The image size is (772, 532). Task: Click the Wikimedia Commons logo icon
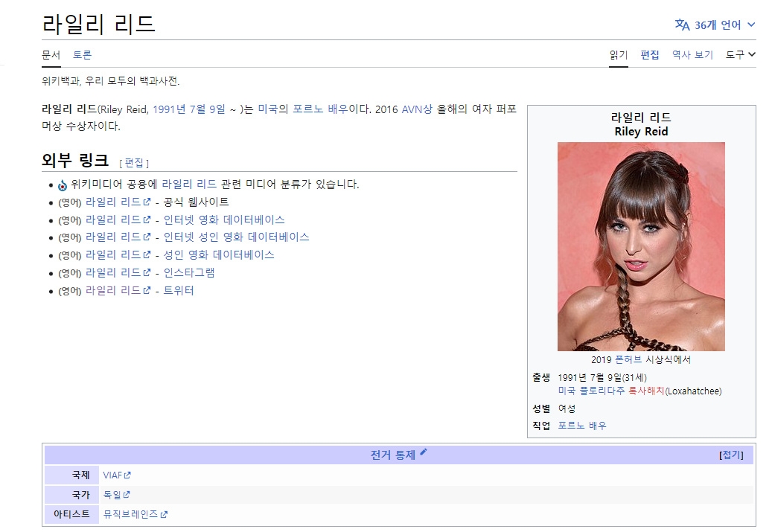[63, 185]
